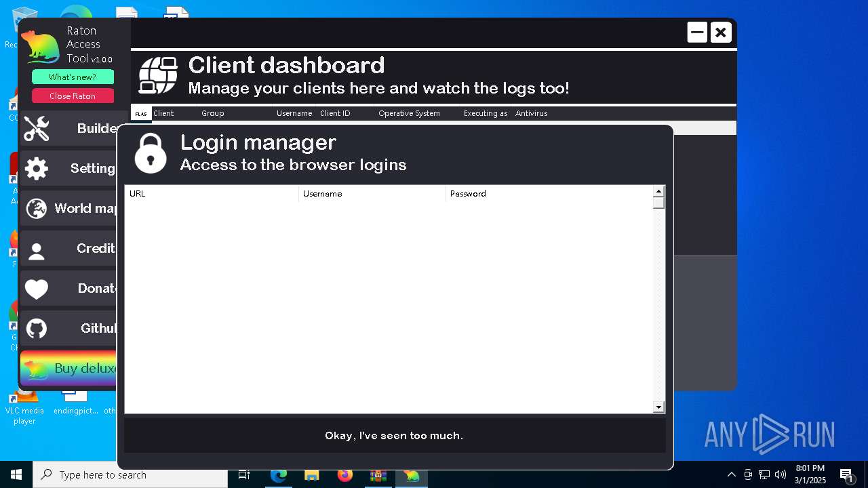The width and height of the screenshot is (868, 488).
Task: Show hidden tray icons chevron
Action: coord(732,474)
